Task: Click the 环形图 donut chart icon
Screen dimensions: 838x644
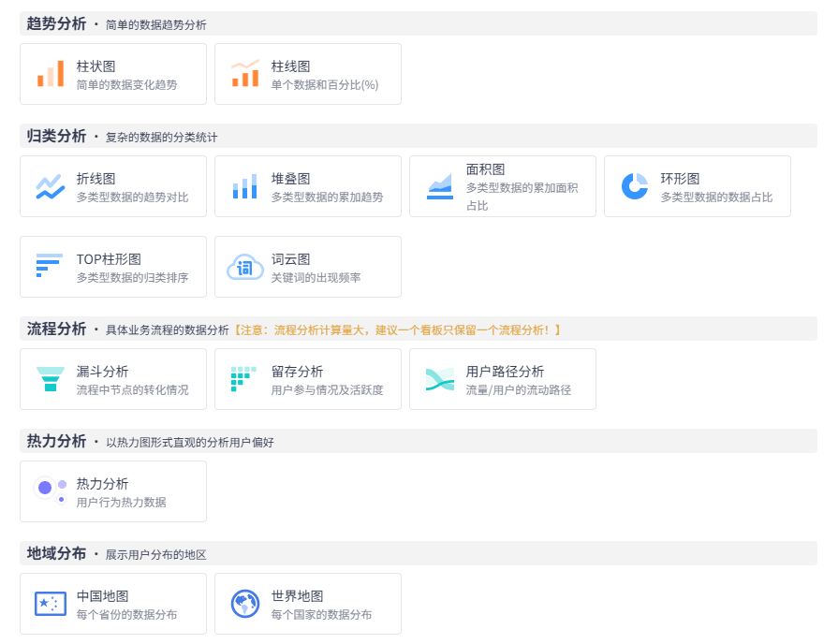Action: point(634,186)
